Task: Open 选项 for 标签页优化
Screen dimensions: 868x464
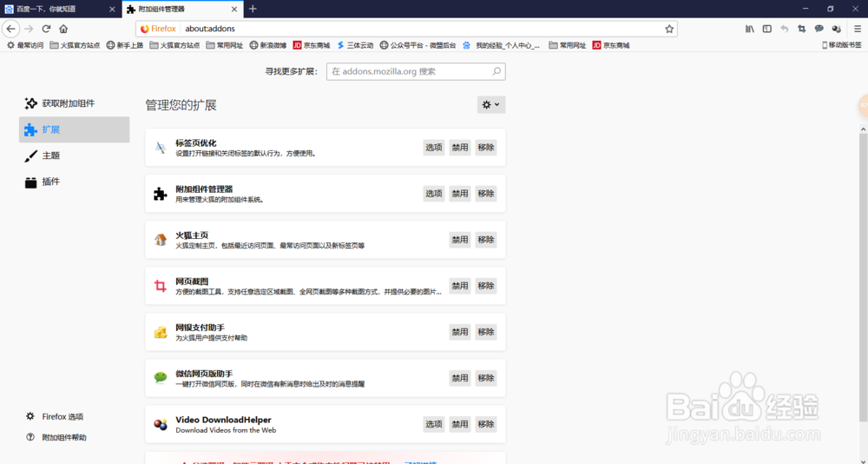Action: click(x=434, y=148)
